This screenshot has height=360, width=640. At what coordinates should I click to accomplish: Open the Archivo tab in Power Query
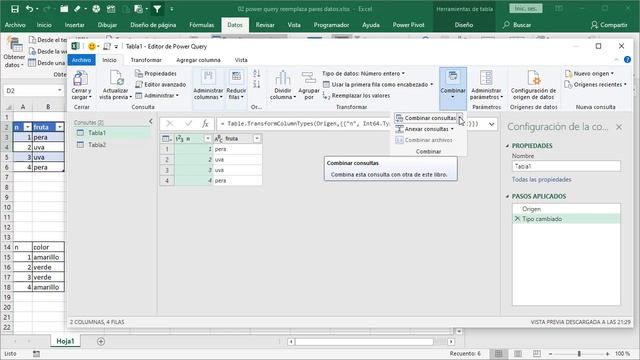(x=81, y=60)
